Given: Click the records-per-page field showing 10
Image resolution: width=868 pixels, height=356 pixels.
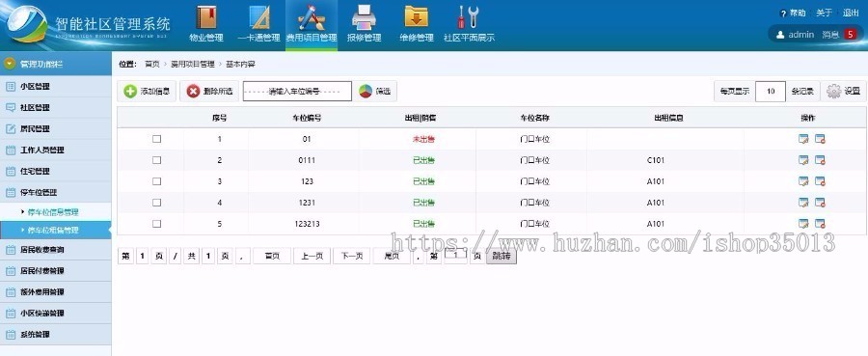Looking at the screenshot, I should coord(771,92).
